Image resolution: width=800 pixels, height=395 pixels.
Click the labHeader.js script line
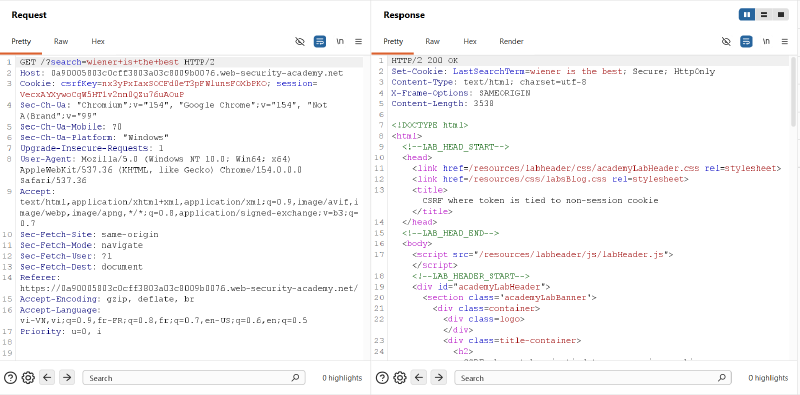click(543, 254)
